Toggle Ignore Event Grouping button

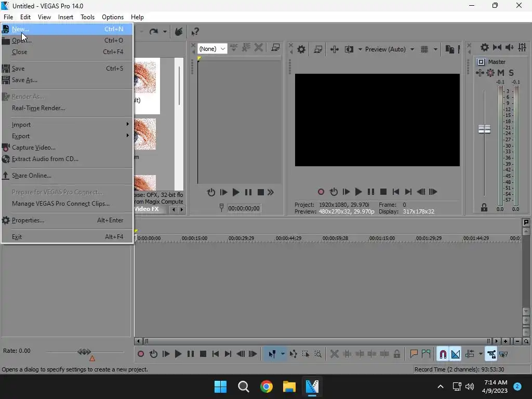503,354
